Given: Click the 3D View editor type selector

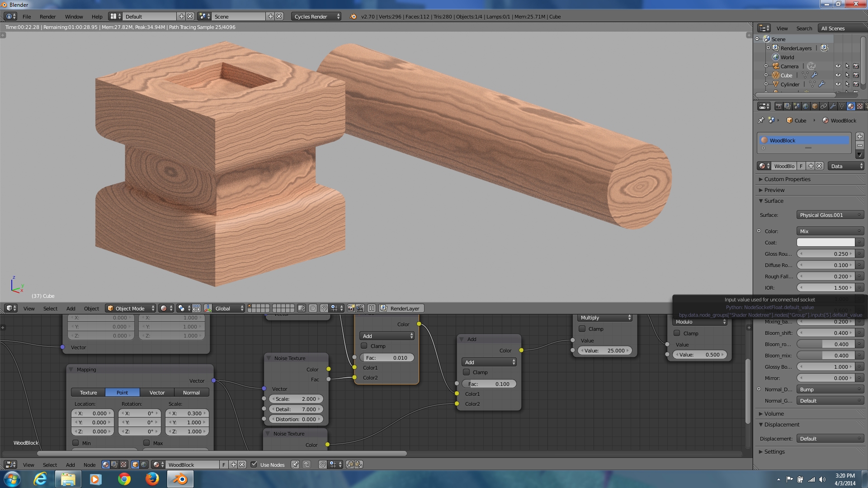Looking at the screenshot, I should [10, 308].
